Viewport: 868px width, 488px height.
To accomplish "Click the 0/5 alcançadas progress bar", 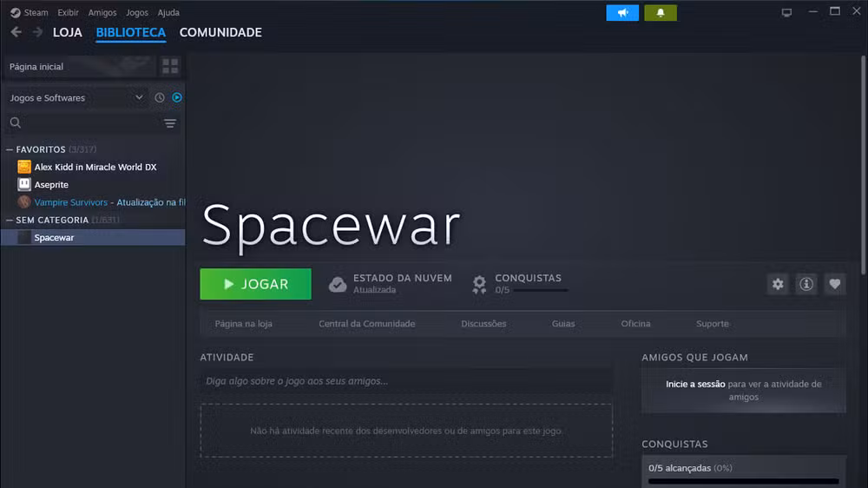I will pos(744,481).
